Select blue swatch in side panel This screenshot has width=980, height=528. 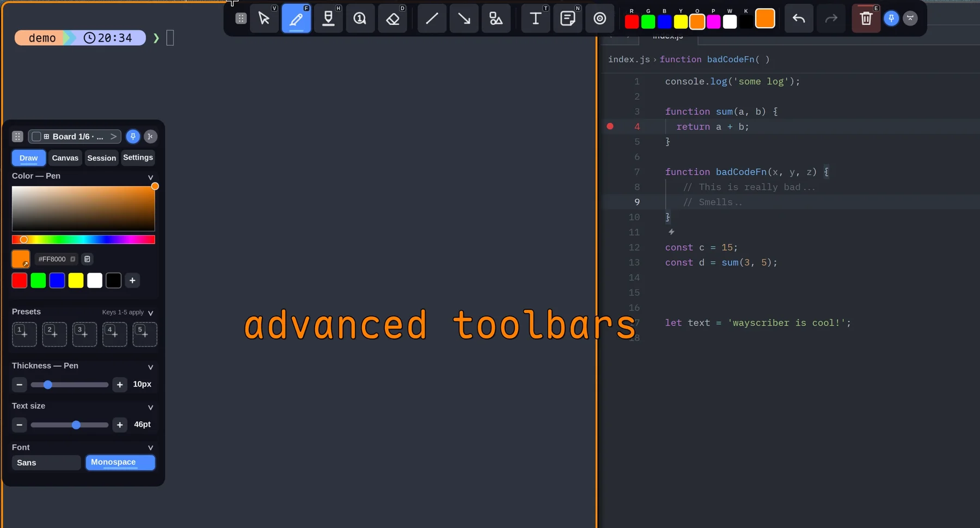[x=57, y=281]
